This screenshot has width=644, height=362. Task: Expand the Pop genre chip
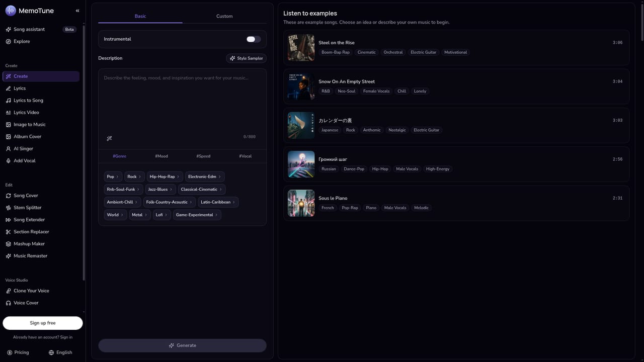[113, 176]
